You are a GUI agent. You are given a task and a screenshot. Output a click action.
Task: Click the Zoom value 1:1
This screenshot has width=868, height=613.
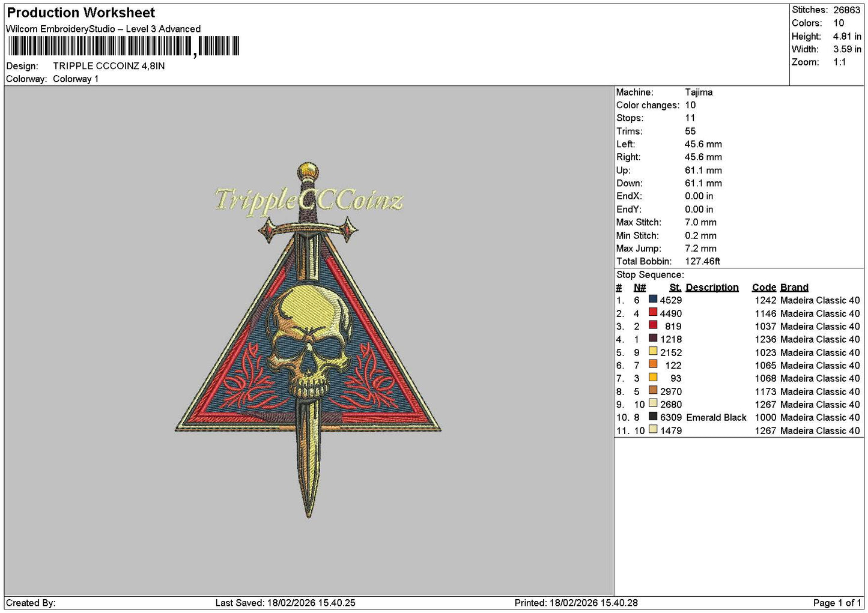click(x=840, y=62)
